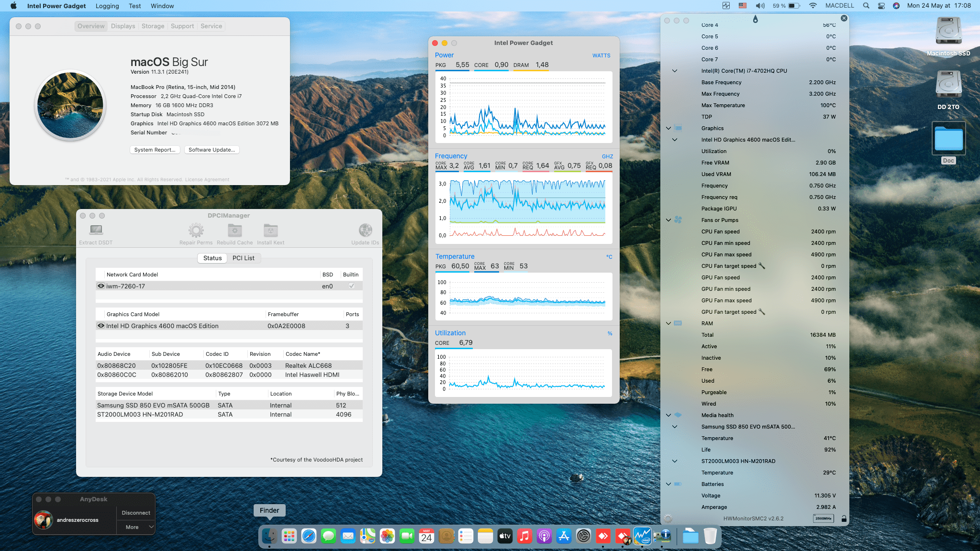Open the More dropdown in AnyDesk

pyautogui.click(x=136, y=527)
